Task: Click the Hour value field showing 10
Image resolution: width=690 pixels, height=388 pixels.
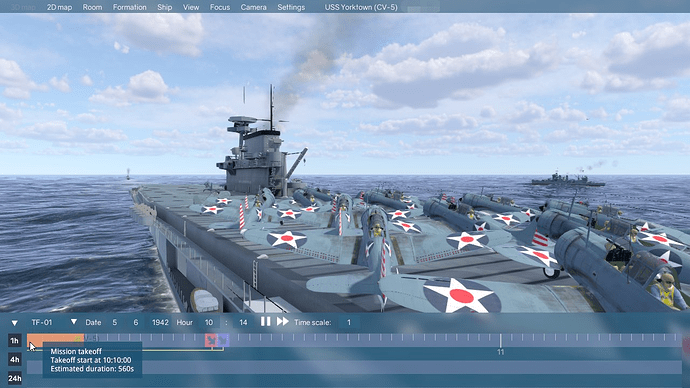Action: coord(209,322)
